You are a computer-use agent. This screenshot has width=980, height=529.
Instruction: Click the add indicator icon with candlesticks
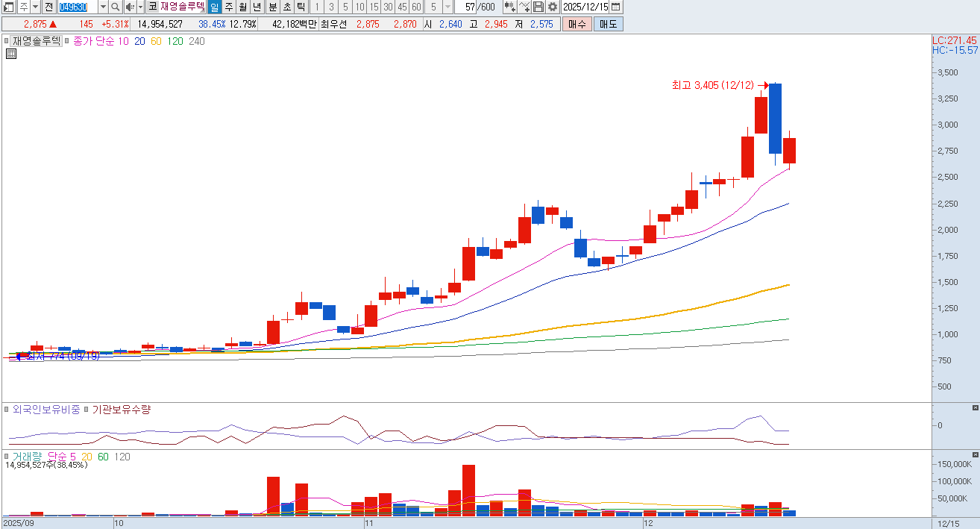pos(509,7)
